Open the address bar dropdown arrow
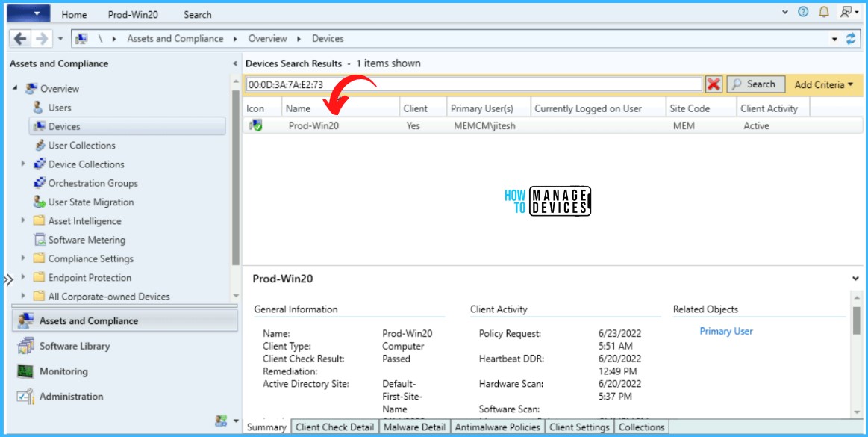Image resolution: width=868 pixels, height=437 pixels. point(834,40)
